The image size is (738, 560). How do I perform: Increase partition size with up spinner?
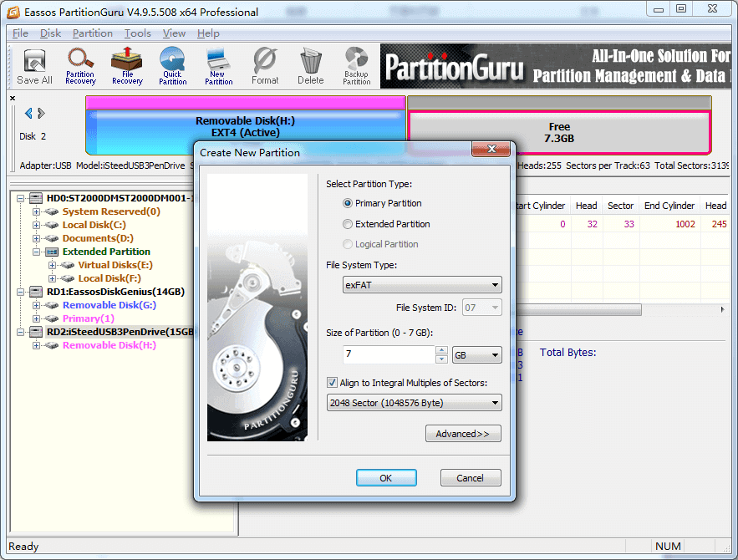point(441,350)
